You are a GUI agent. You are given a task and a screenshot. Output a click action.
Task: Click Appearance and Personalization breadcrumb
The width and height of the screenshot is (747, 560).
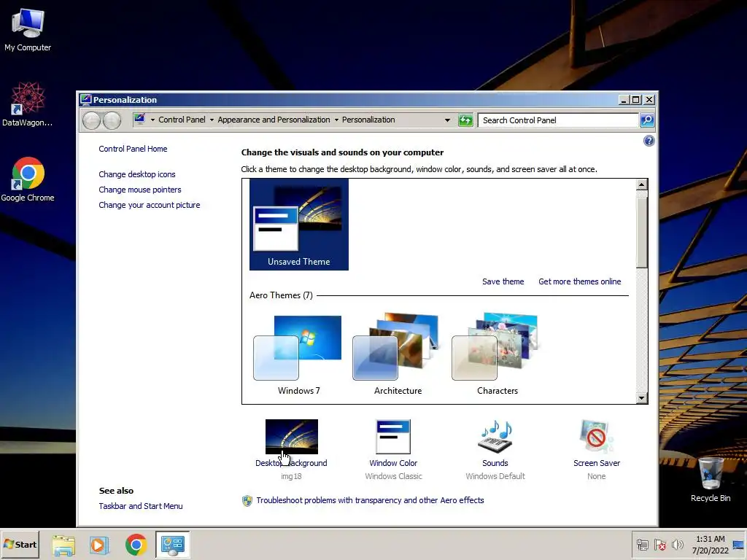click(x=274, y=120)
